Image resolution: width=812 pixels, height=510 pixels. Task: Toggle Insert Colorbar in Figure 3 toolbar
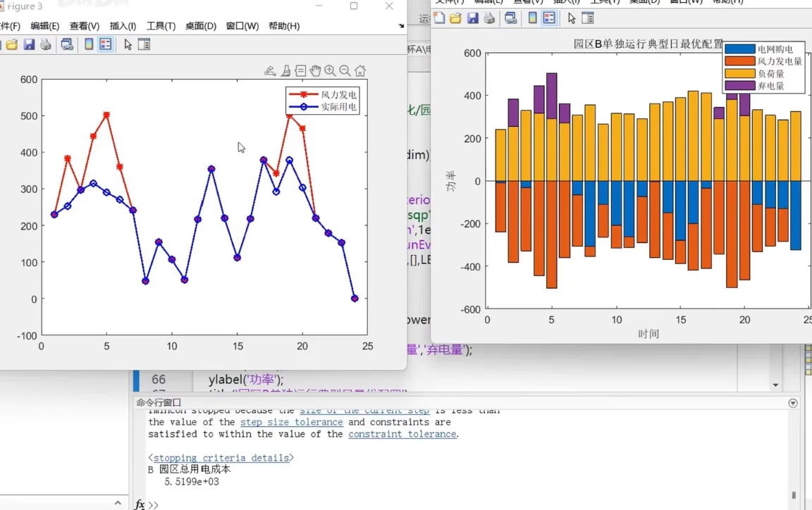tap(89, 44)
